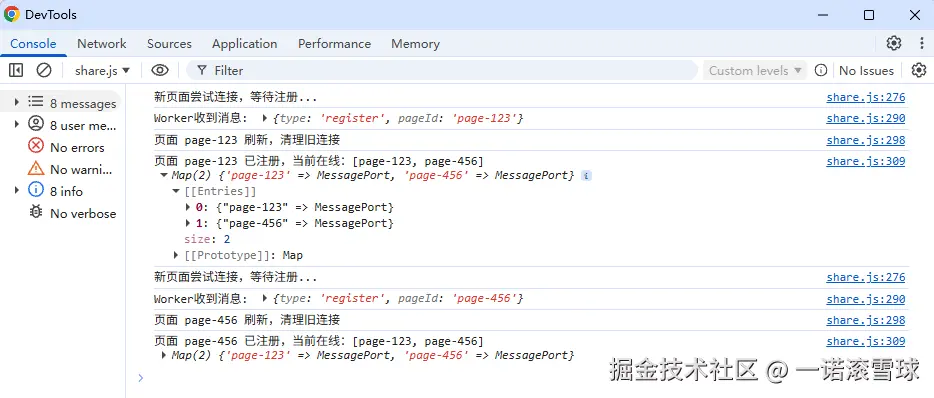Open share.js:298 link for page-123 refresh

865,140
